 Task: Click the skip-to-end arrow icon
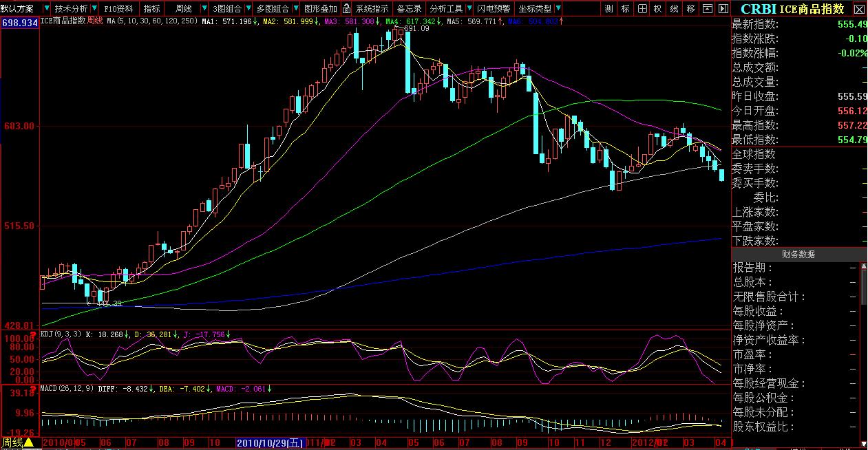pos(722,9)
